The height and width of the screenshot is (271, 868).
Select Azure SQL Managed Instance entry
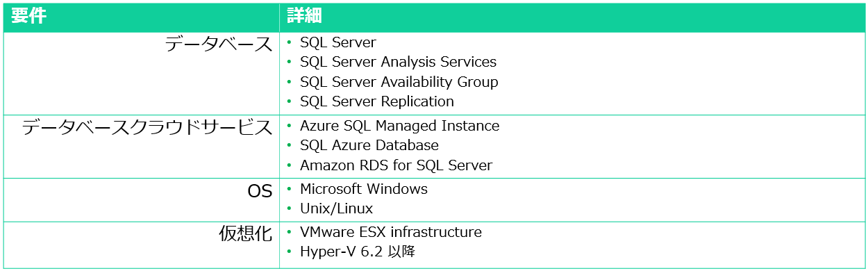click(x=400, y=126)
